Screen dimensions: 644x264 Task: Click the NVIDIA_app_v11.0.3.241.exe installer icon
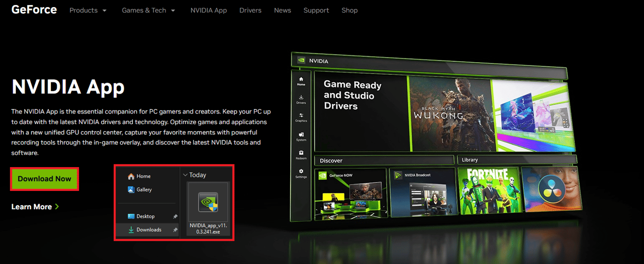(208, 202)
